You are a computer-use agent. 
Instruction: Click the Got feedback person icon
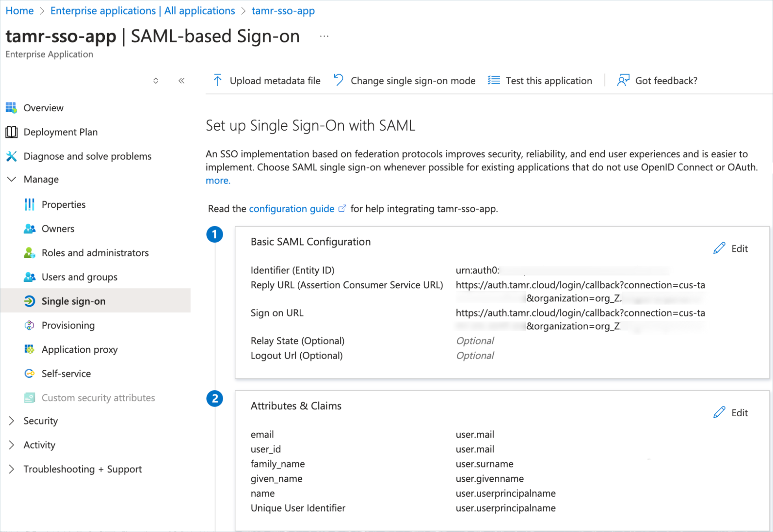click(623, 80)
